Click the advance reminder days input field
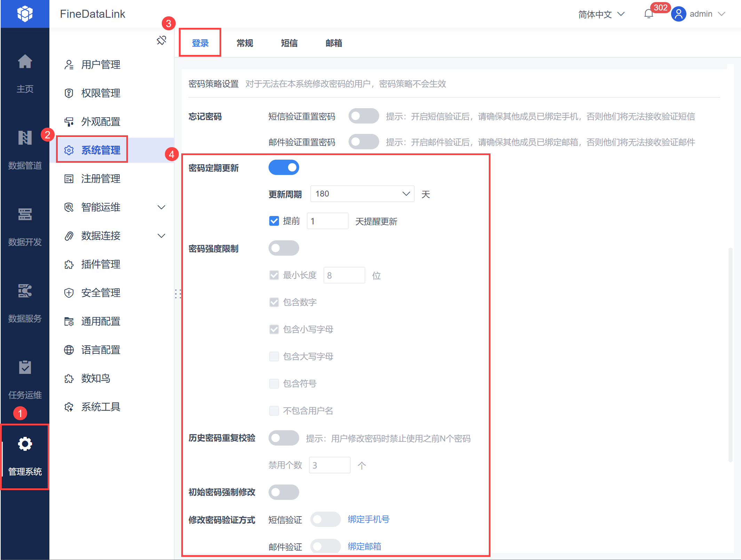741x560 pixels. pyautogui.click(x=327, y=221)
